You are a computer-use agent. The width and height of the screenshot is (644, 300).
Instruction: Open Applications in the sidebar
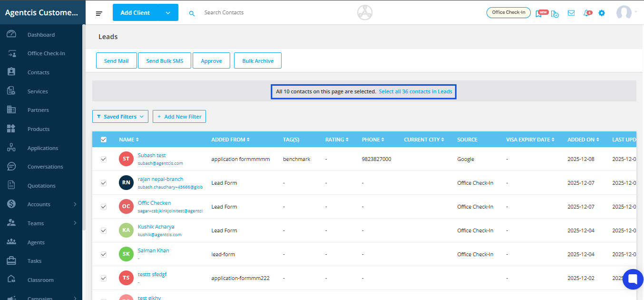42,148
